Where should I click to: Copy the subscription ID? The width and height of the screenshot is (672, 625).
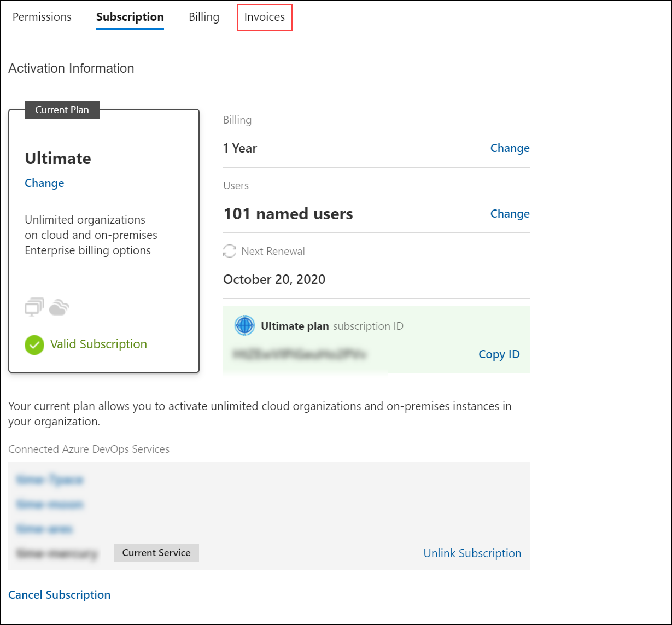pyautogui.click(x=499, y=354)
